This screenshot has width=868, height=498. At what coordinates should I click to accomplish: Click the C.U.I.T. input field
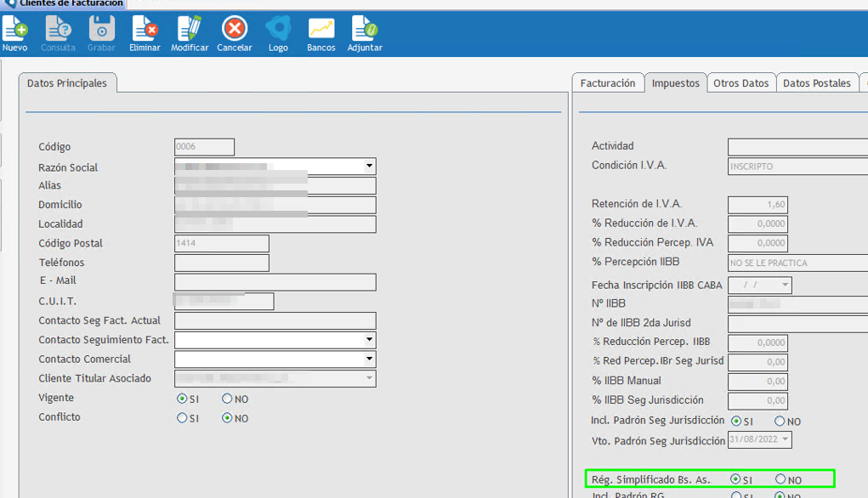pos(224,301)
